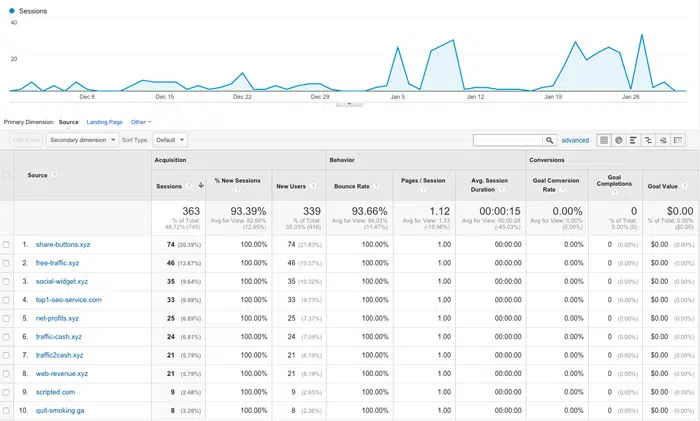Check the share-buttons.xyz row checkbox
This screenshot has width=700, height=421.
pos(8,244)
